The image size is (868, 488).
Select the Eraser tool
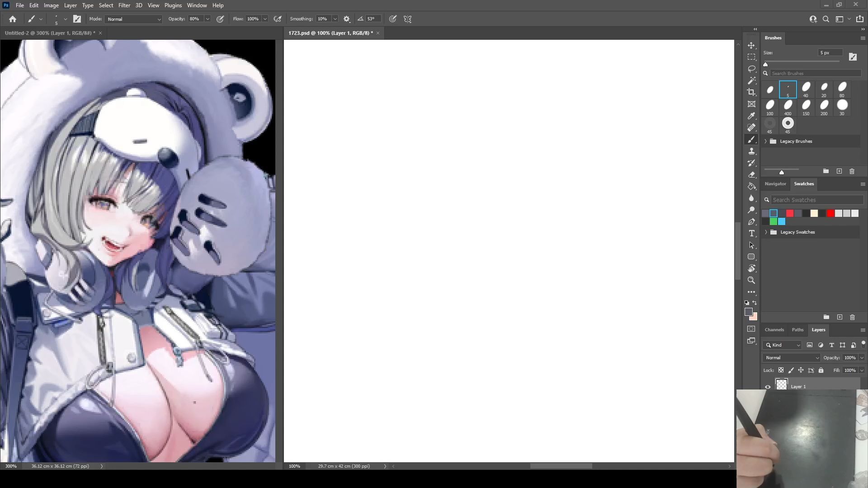[x=751, y=175]
